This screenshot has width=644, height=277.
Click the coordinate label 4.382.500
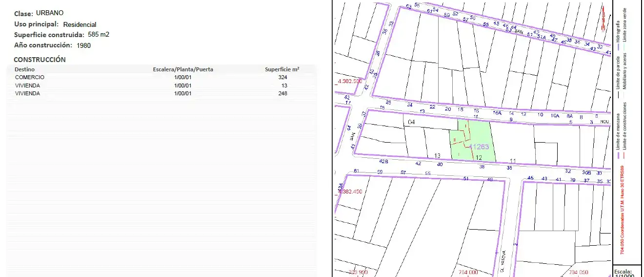tap(349, 81)
